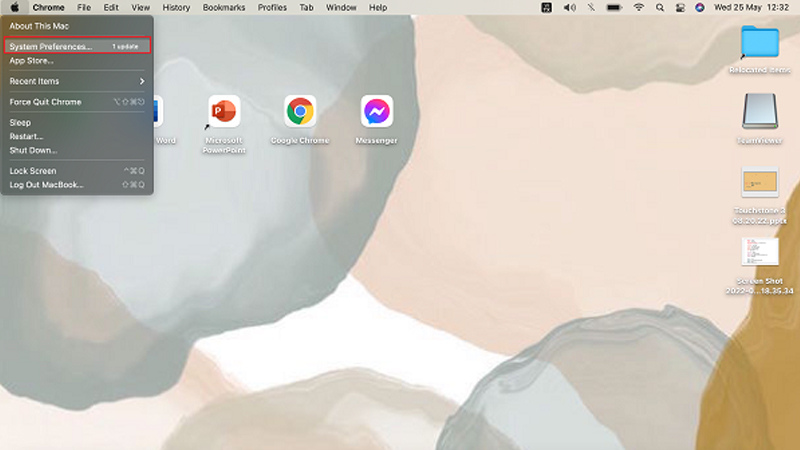Open the Bookmarks menu
800x450 pixels.
pos(223,8)
